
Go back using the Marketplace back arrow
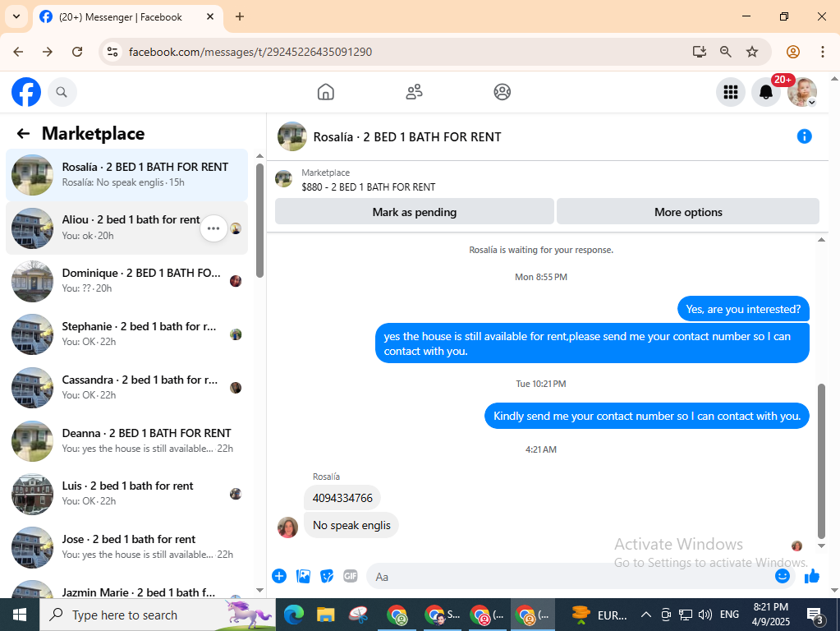point(23,133)
